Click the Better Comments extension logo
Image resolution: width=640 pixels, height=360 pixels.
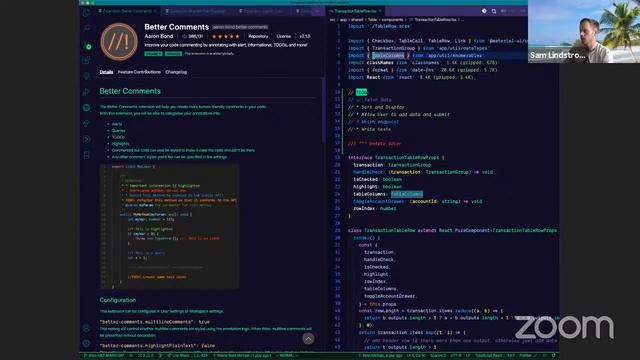119,42
